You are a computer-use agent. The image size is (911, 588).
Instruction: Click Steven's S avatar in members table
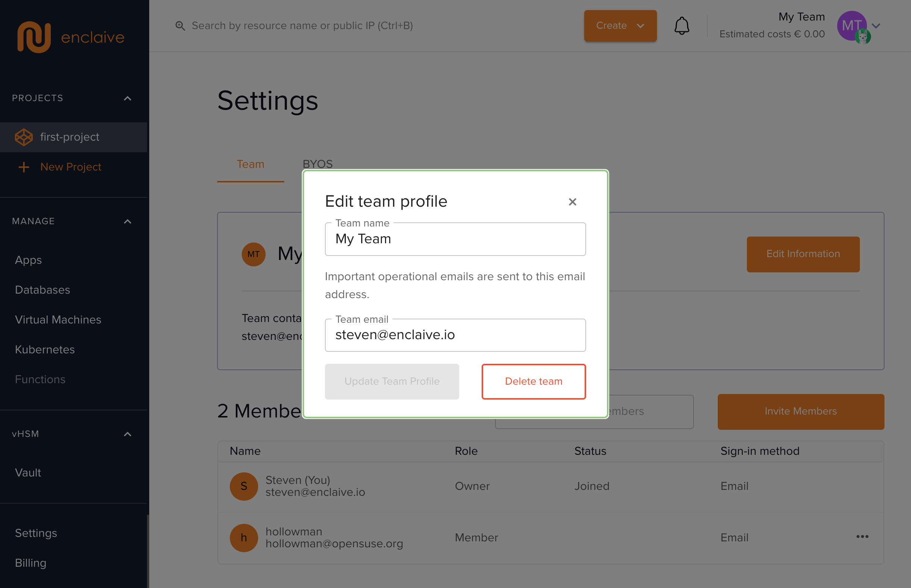(244, 486)
